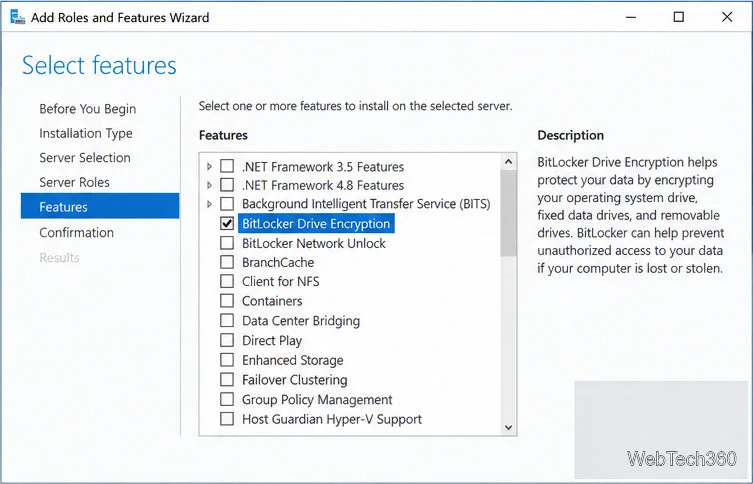Tick BitLocker Network Unlock checkbox
The width and height of the screenshot is (753, 484).
(227, 243)
